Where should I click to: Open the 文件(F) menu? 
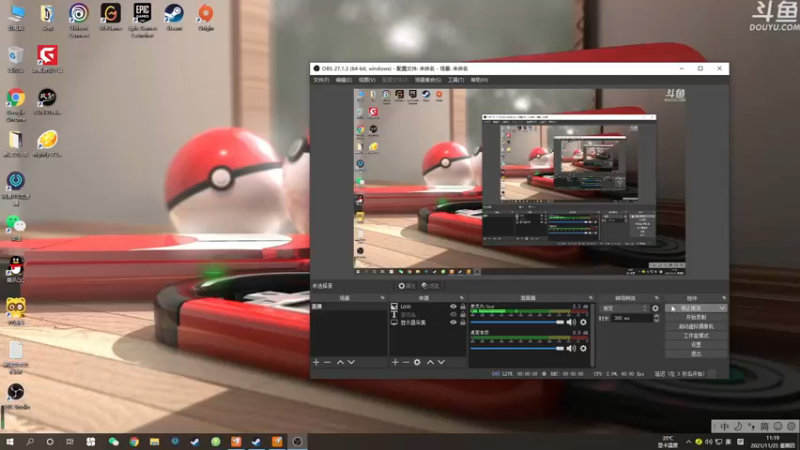pyautogui.click(x=321, y=80)
